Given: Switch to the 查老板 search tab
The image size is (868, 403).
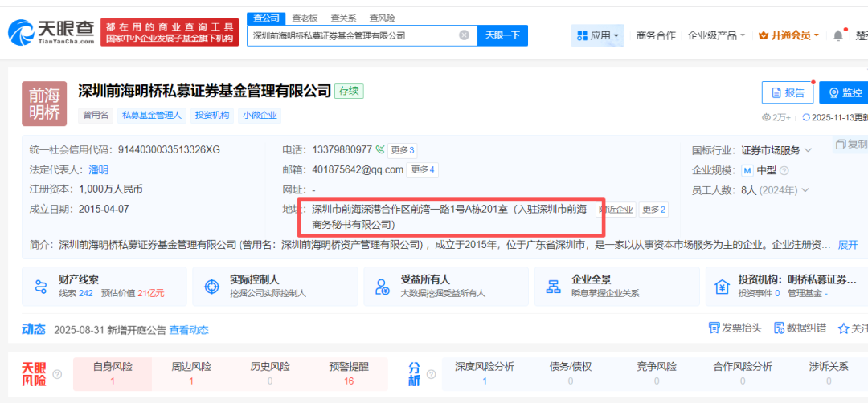Looking at the screenshot, I should tap(304, 18).
